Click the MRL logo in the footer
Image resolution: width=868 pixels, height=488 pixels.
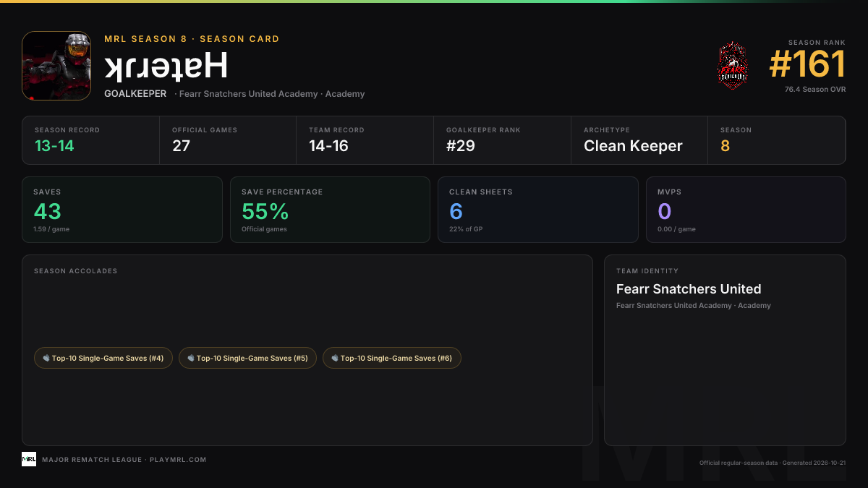point(29,459)
